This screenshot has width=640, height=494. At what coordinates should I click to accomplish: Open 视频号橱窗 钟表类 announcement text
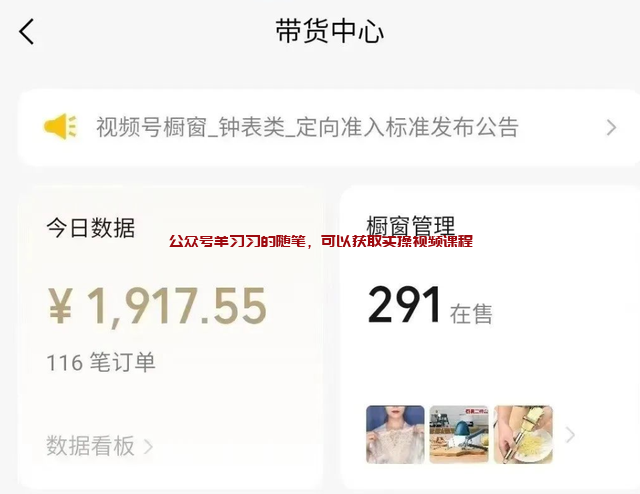pyautogui.click(x=307, y=127)
